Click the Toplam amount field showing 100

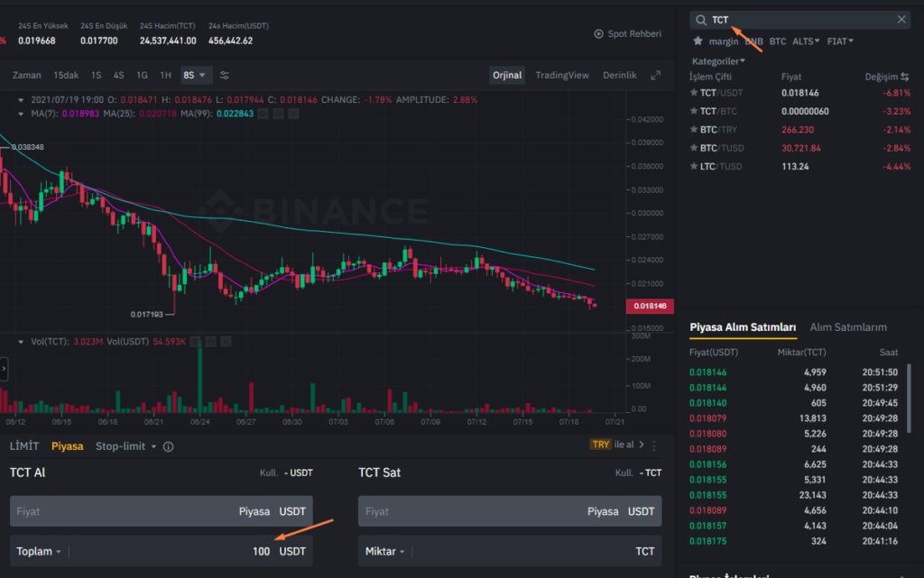(x=161, y=551)
